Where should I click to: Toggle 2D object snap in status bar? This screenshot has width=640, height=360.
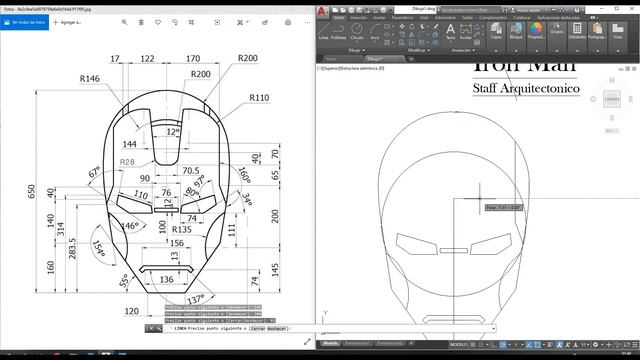(538, 345)
